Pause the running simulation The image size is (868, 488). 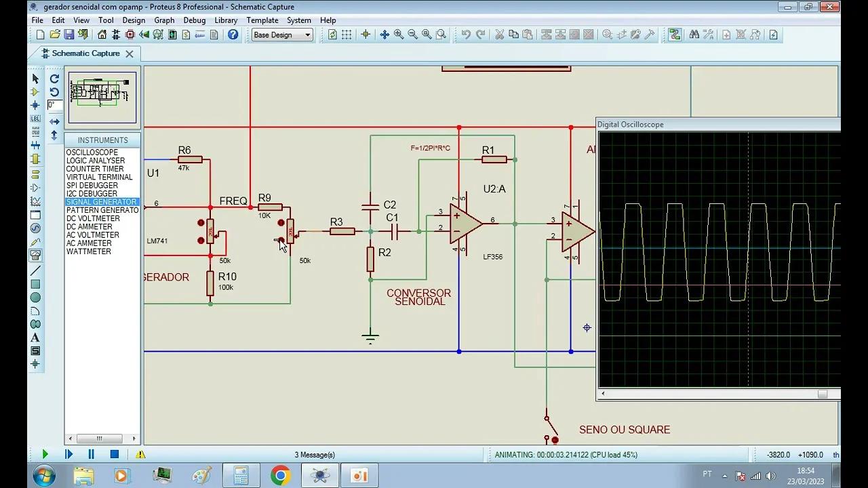pos(91,455)
